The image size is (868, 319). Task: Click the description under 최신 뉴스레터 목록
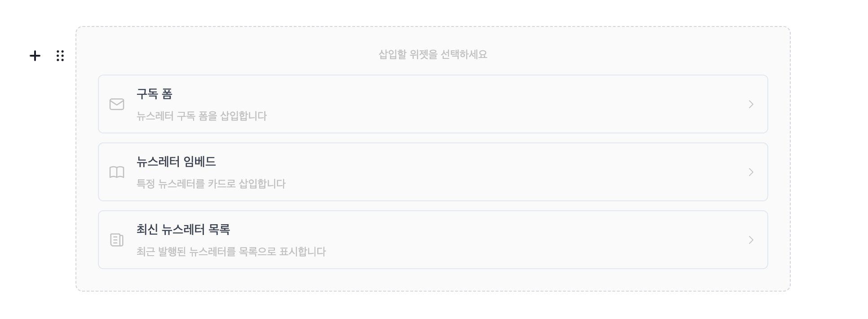(231, 252)
